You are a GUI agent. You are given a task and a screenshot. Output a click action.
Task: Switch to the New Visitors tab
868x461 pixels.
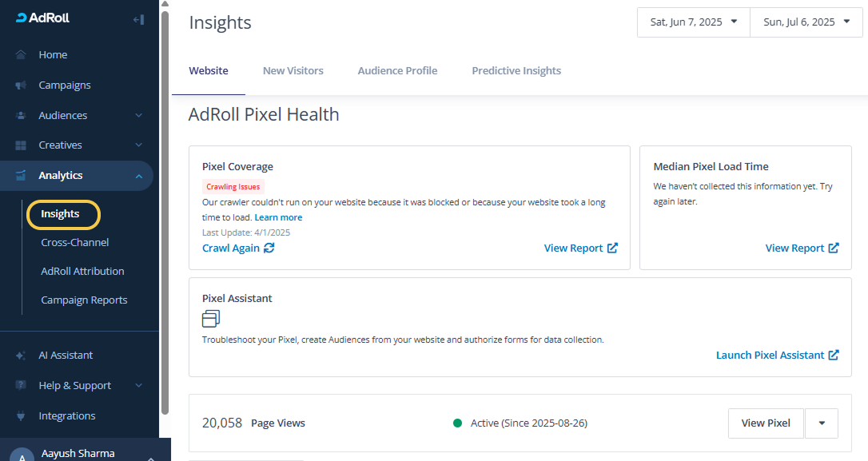(x=293, y=71)
